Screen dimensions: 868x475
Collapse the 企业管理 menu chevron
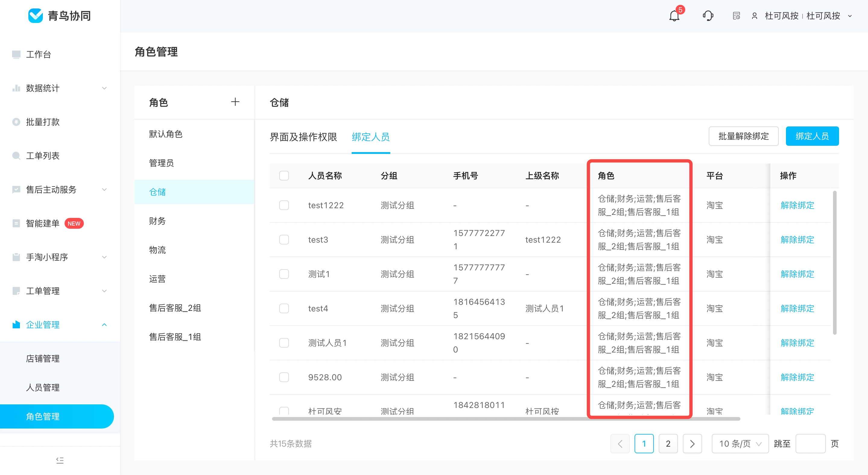104,325
